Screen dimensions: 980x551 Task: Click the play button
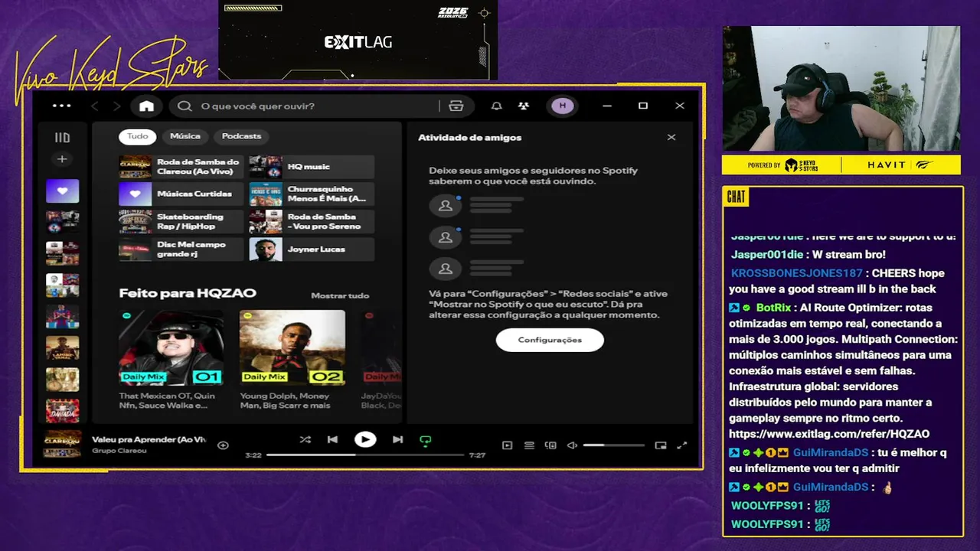tap(365, 439)
